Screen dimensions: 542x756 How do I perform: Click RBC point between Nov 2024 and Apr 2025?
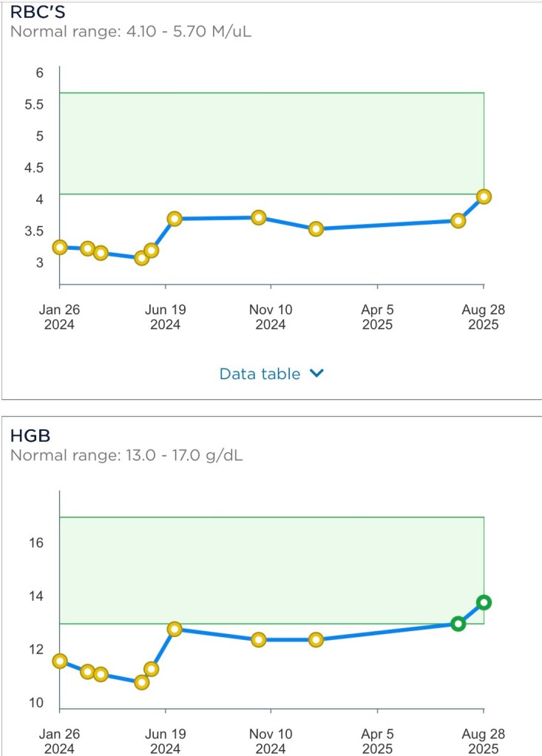(316, 229)
